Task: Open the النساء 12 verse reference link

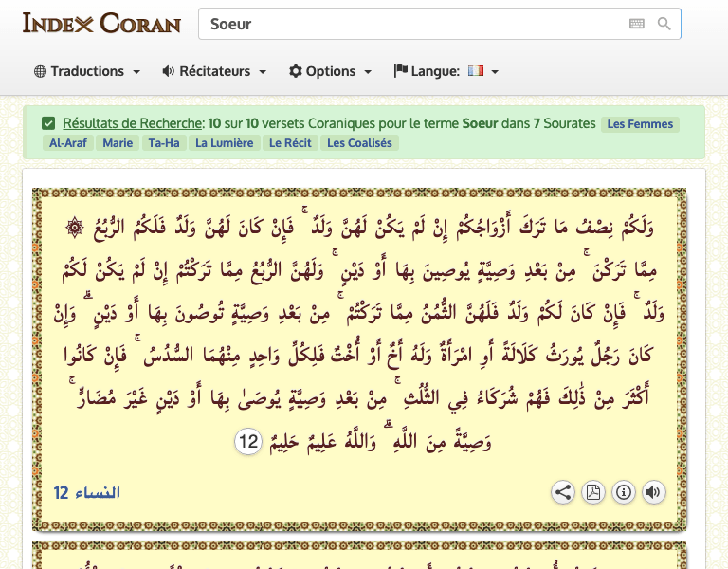Action: 87,493
